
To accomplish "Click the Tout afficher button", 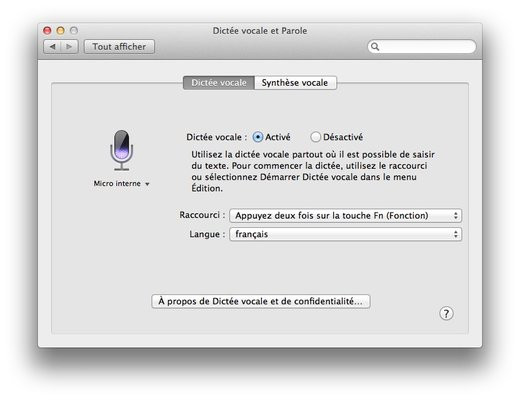I will pyautogui.click(x=119, y=47).
